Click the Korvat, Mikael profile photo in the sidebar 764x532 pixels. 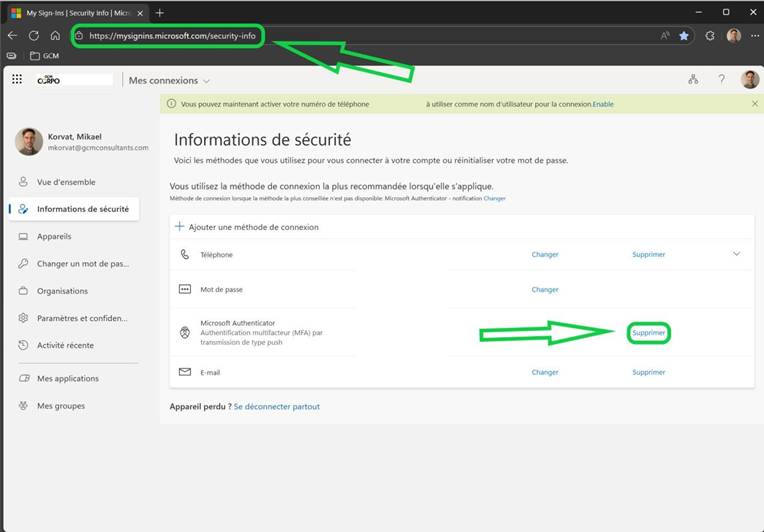[29, 142]
